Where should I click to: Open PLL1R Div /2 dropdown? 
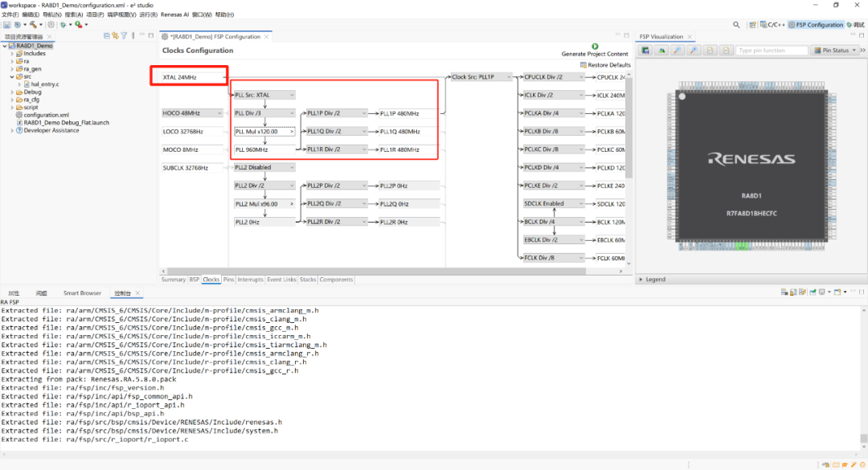[337, 149]
